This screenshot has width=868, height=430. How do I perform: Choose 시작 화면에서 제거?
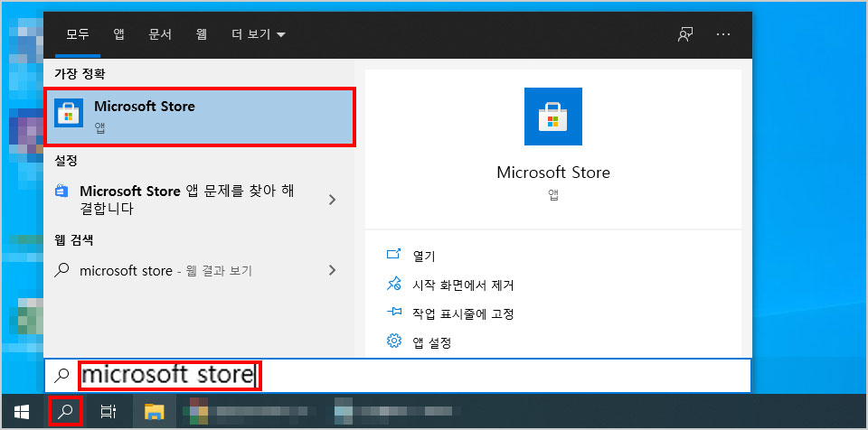coord(463,285)
